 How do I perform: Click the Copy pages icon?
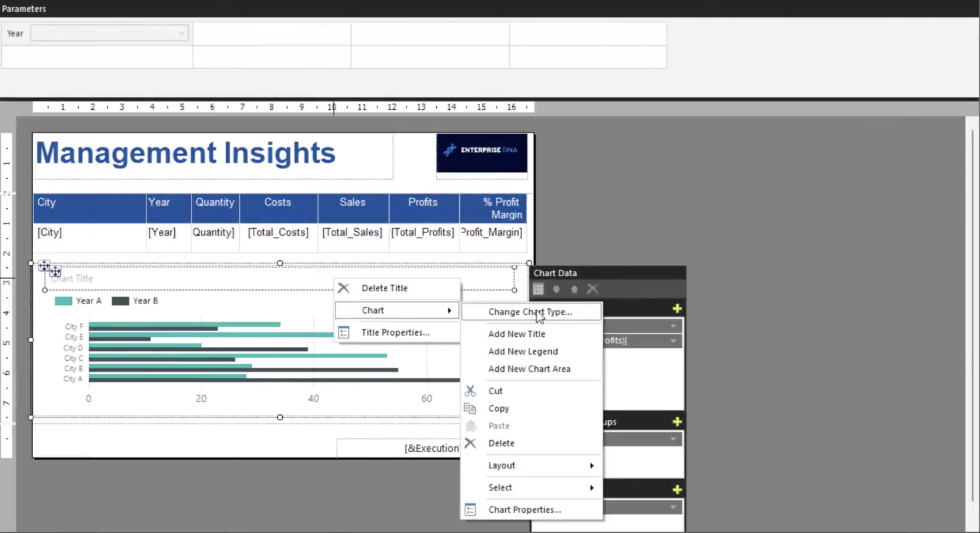[470, 408]
